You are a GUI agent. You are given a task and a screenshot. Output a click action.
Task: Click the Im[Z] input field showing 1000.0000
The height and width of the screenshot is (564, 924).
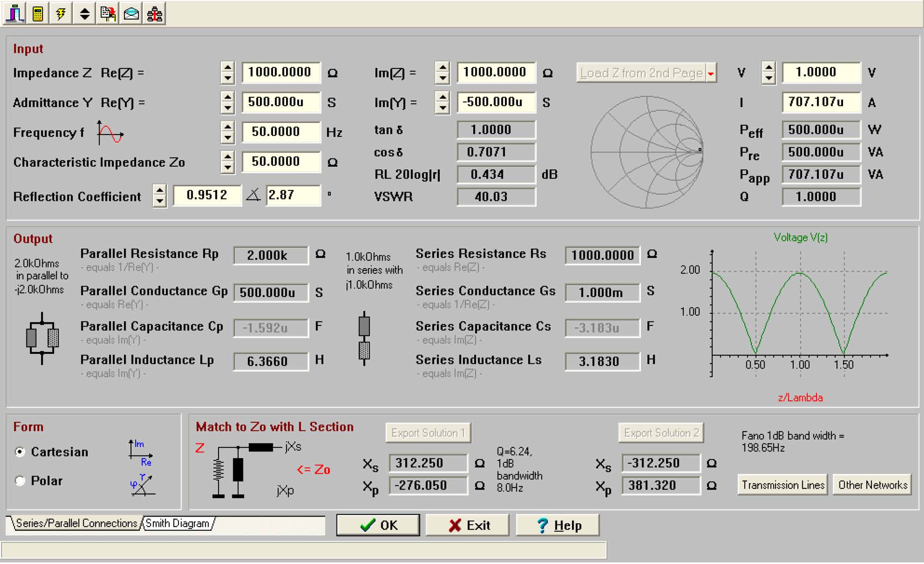496,73
